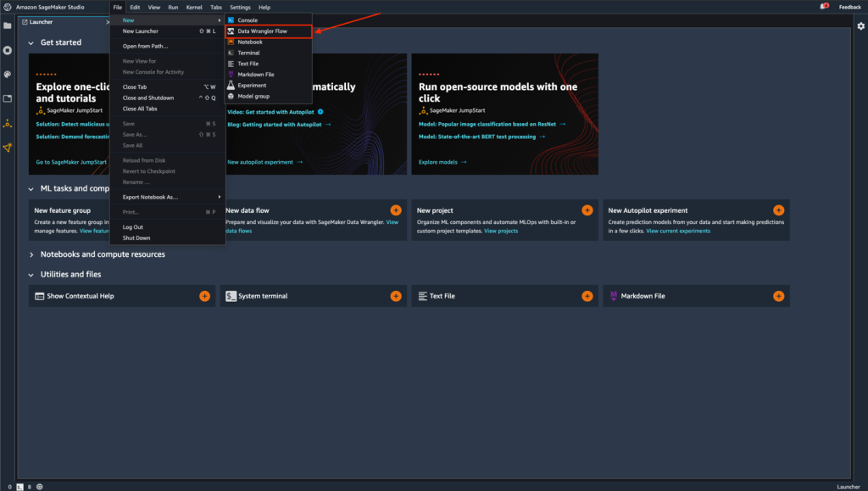Select Data Wrangler Flow from New submenu

(269, 31)
